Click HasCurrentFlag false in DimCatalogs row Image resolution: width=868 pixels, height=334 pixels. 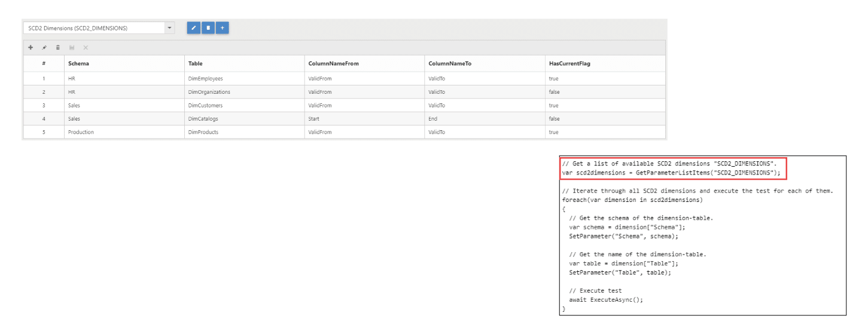[x=605, y=119]
